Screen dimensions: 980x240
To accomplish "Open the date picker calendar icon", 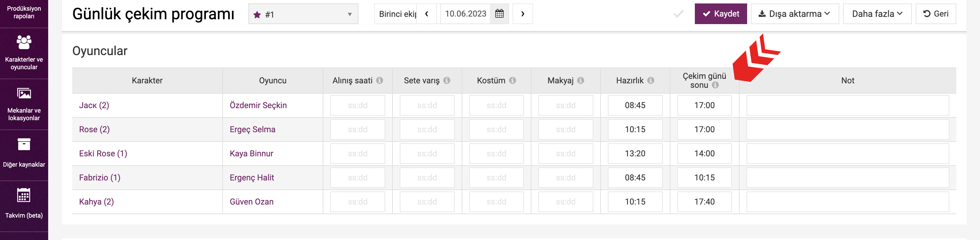I will tap(499, 14).
